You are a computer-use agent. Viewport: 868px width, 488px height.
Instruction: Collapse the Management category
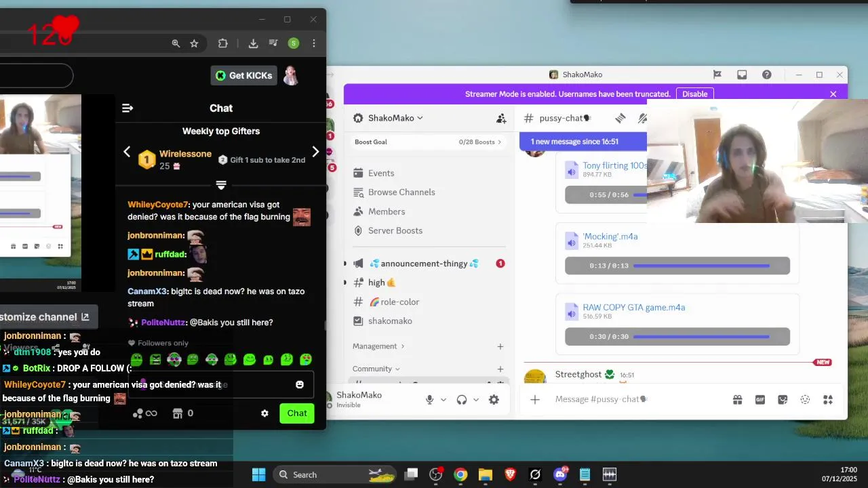378,346
